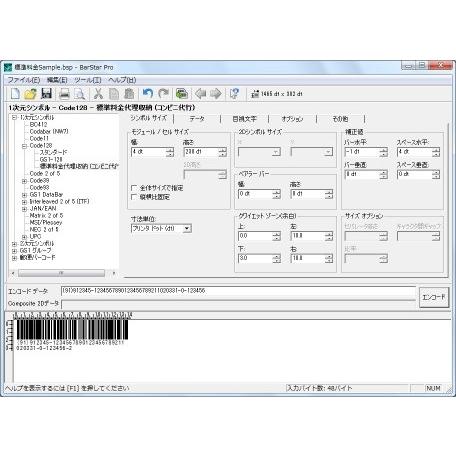Expand the UPC tree node
This screenshot has height=456, width=456.
click(x=24, y=237)
